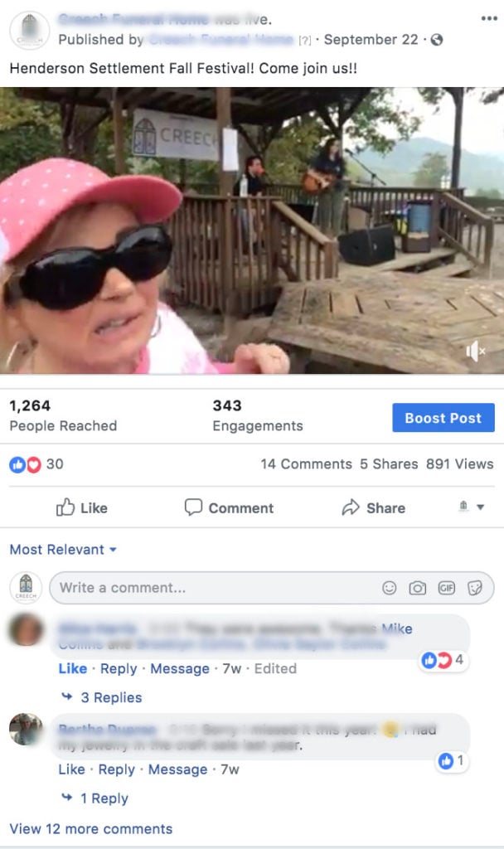The width and height of the screenshot is (504, 849).
Task: Open the sticker picker in comment box
Action: (x=475, y=588)
